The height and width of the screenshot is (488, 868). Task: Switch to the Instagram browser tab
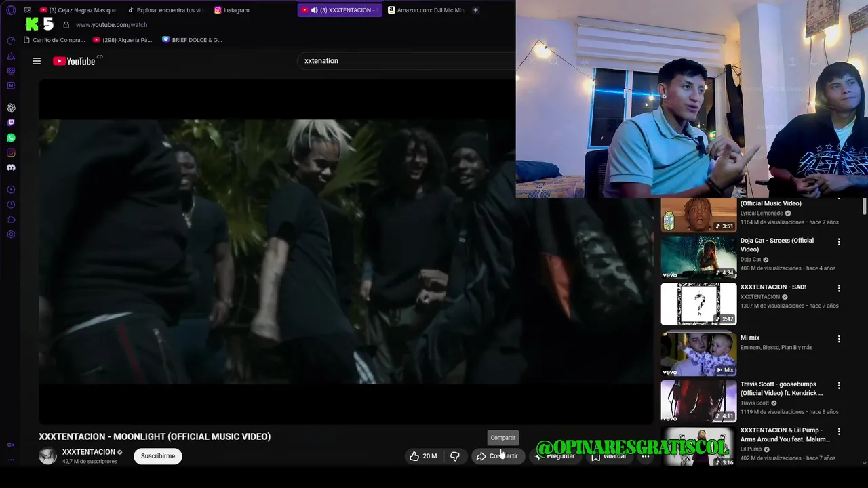pos(252,10)
